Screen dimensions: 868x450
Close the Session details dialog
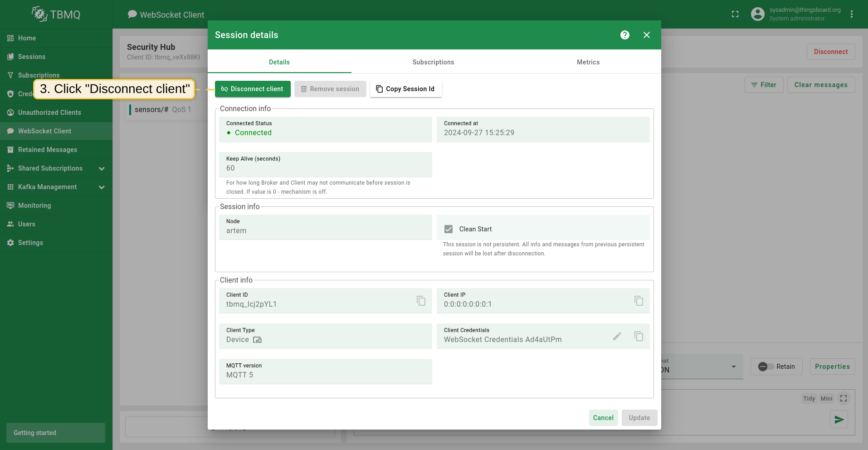click(x=646, y=35)
